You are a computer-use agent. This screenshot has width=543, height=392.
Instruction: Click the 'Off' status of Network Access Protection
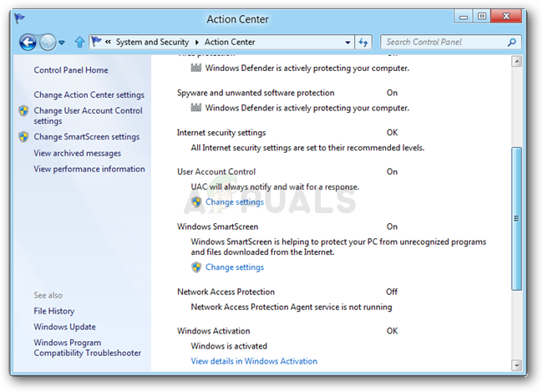[392, 292]
